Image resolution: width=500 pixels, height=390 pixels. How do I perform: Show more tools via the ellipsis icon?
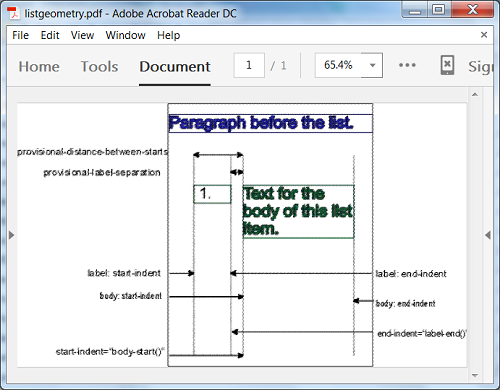pyautogui.click(x=407, y=65)
